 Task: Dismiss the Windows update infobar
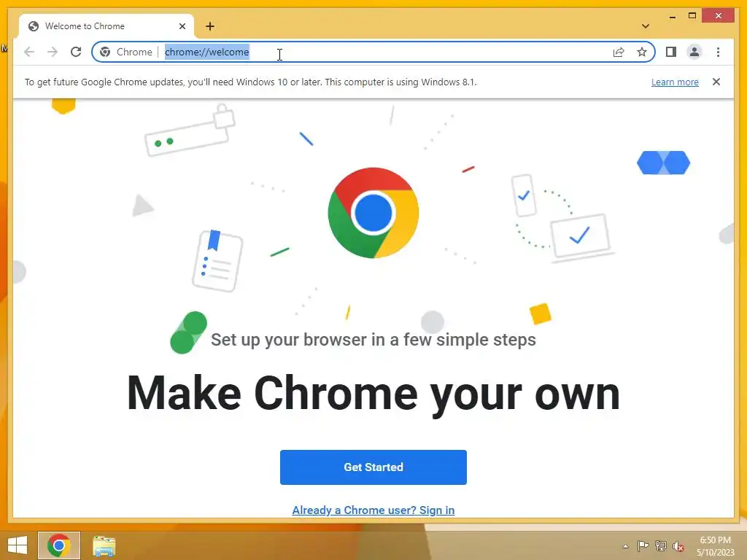pyautogui.click(x=716, y=82)
